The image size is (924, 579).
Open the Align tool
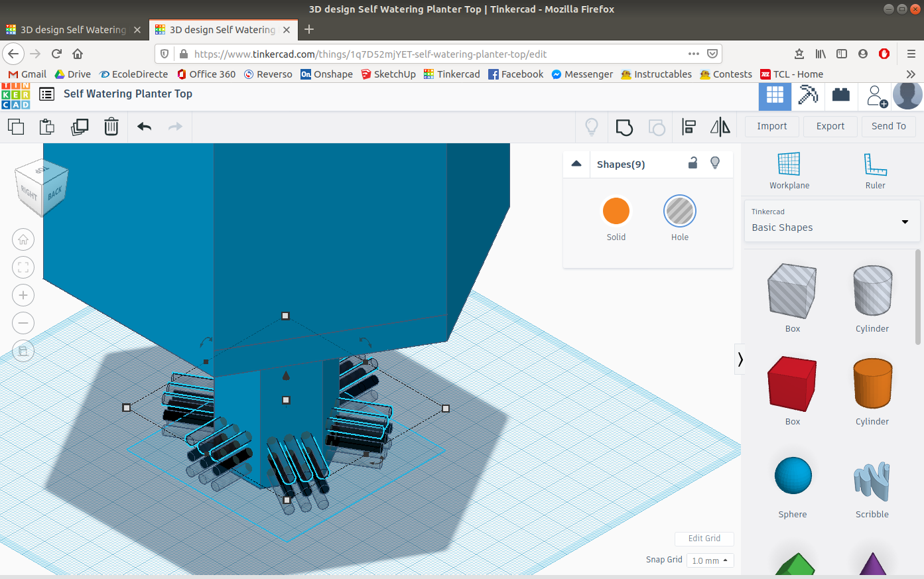tap(689, 126)
